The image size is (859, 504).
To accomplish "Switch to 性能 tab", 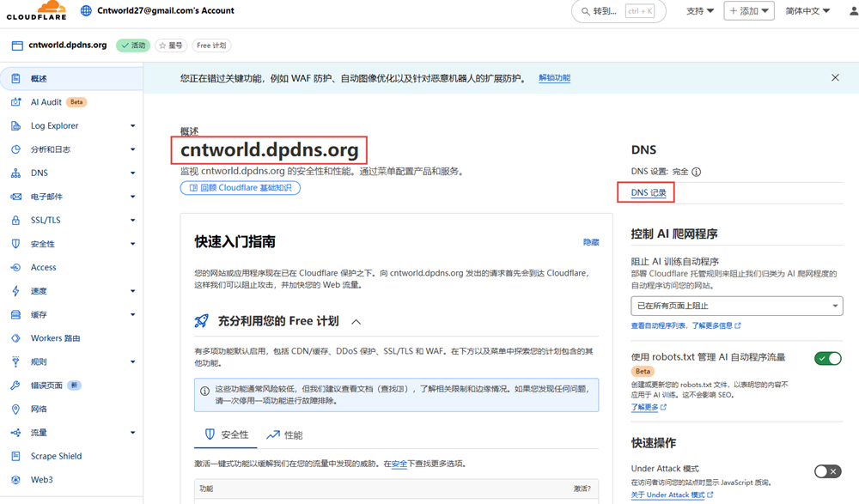I will (284, 435).
